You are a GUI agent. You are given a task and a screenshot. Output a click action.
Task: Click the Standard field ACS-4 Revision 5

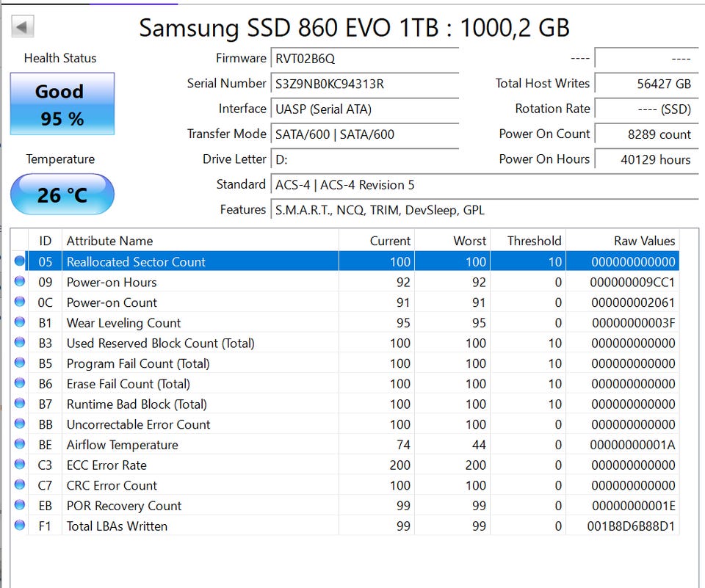pos(484,184)
